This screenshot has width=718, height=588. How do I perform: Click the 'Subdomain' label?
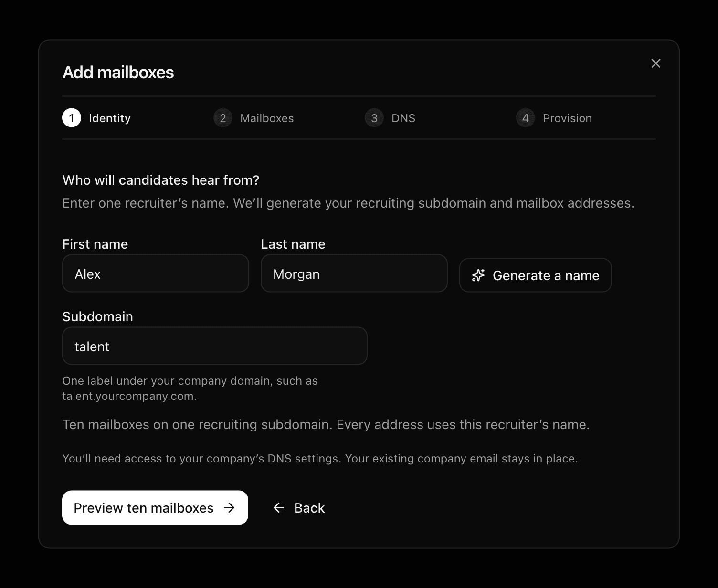coord(98,316)
